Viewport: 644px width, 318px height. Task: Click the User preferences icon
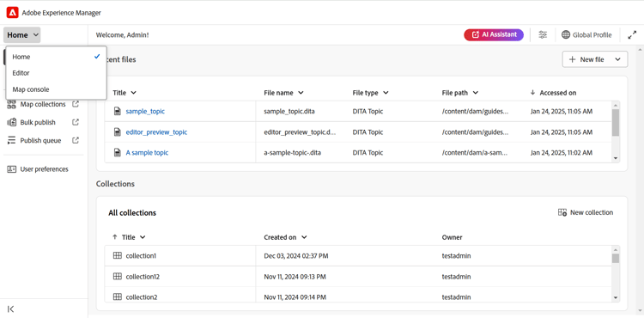click(x=11, y=169)
